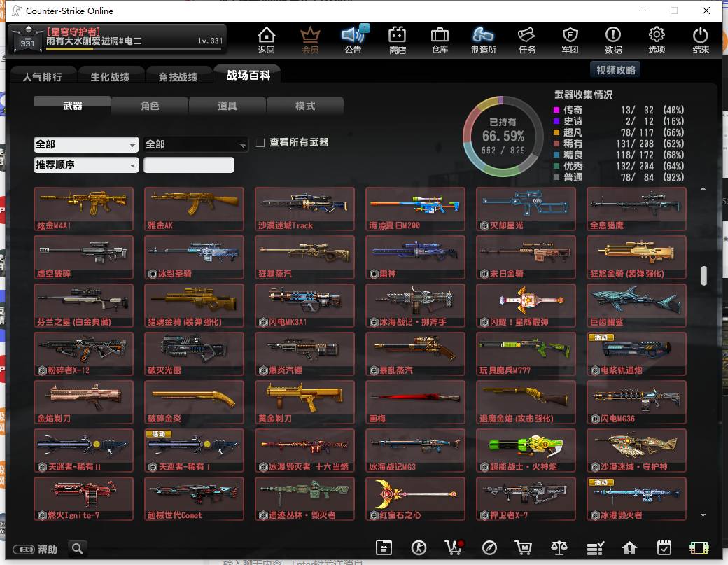Click the balance scales icon
Image resolution: width=728 pixels, height=565 pixels.
coord(559,547)
